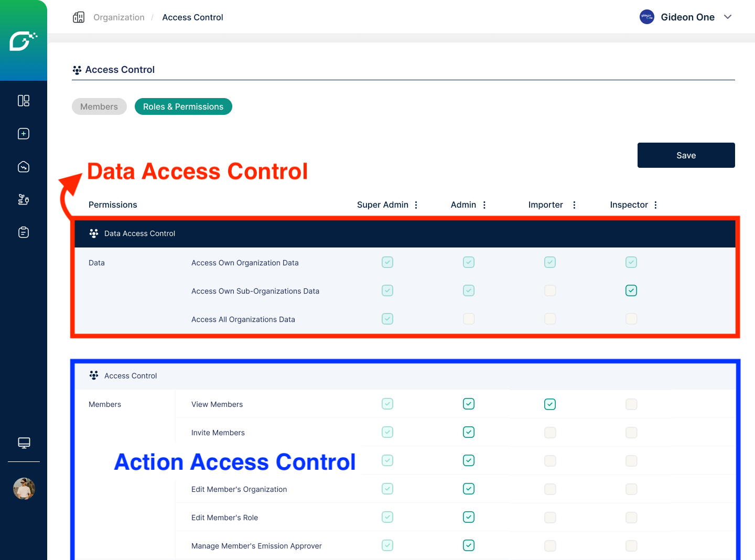
Task: Toggle Inspector's Access Own Sub-Organizations Data checkbox
Action: [631, 290]
